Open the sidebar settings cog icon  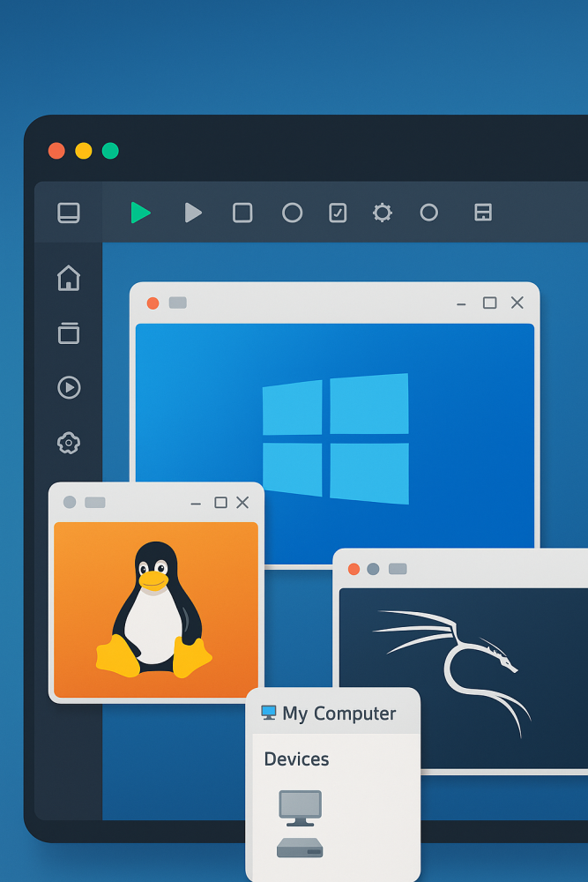(69, 444)
